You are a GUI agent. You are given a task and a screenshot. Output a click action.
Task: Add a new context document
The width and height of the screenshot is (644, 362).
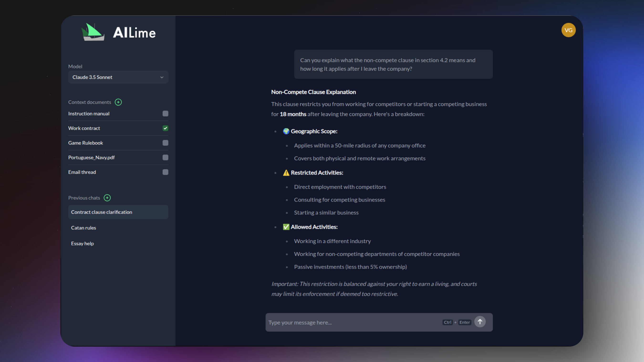(118, 102)
